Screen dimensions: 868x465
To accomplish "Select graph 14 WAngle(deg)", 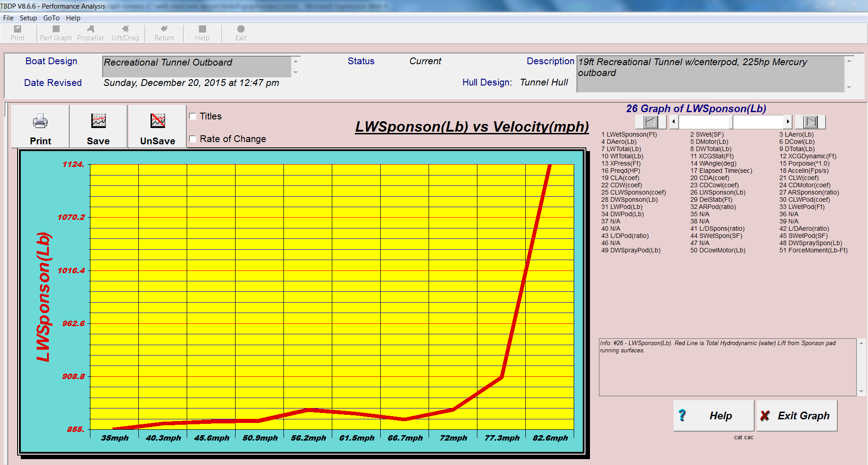I will (713, 163).
